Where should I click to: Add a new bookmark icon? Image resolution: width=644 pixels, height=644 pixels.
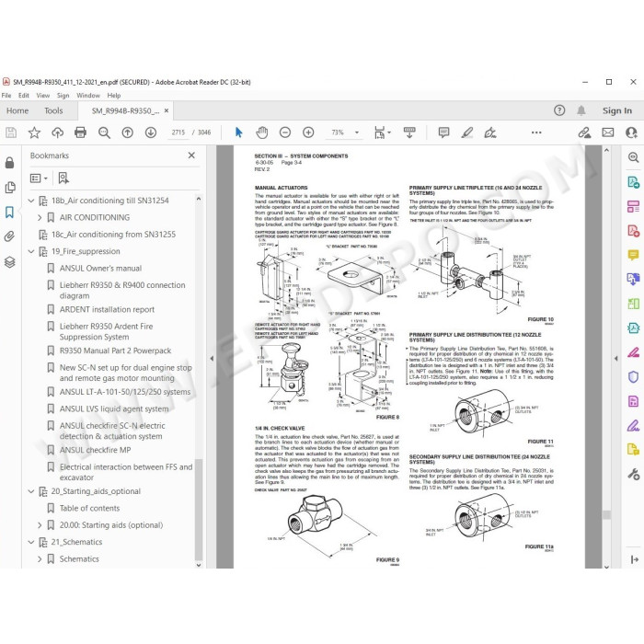click(63, 178)
